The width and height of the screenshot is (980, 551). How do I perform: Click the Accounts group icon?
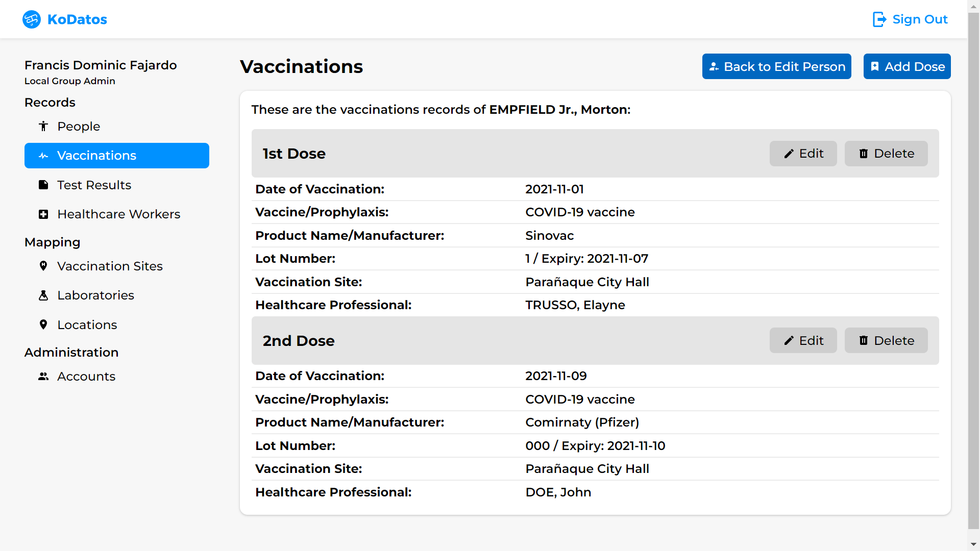(43, 377)
